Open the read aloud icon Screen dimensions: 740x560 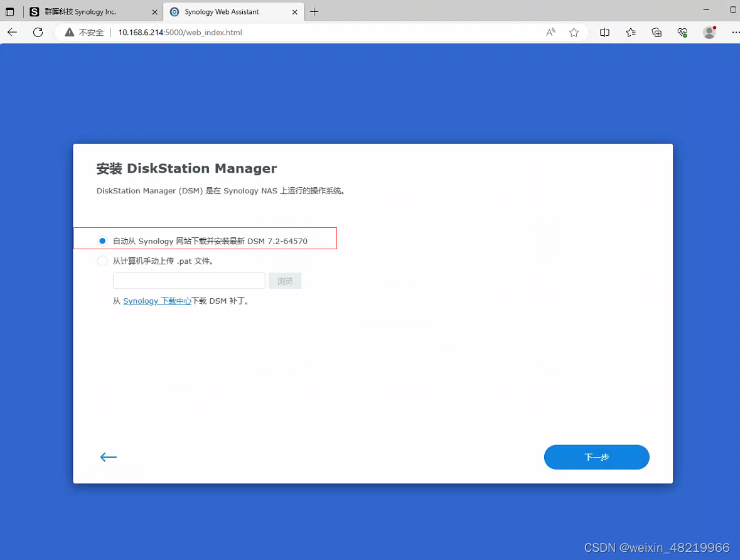click(x=550, y=32)
